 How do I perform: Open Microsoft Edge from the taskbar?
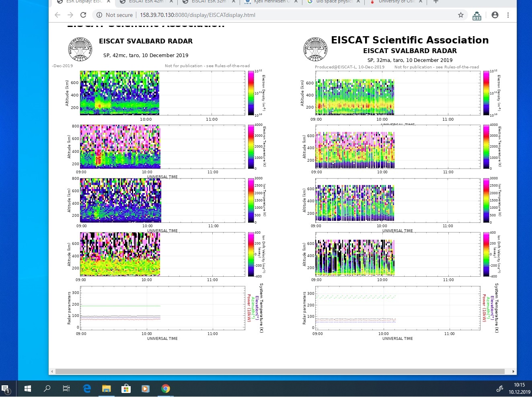[87, 388]
